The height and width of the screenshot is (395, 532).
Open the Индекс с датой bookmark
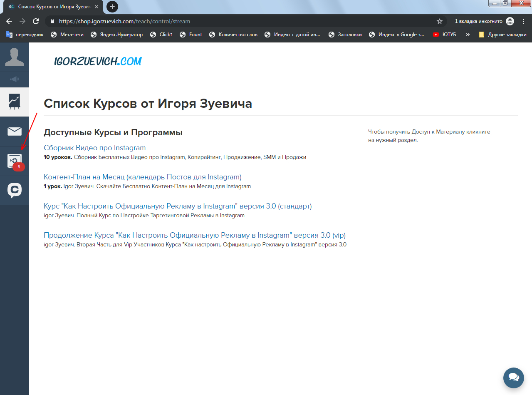click(292, 35)
